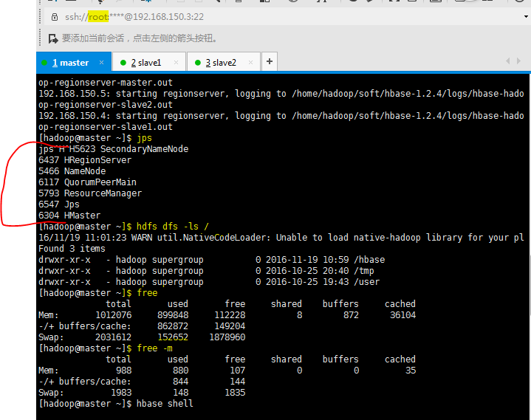
Task: Click the Mem free value '112228'
Action: click(230, 315)
